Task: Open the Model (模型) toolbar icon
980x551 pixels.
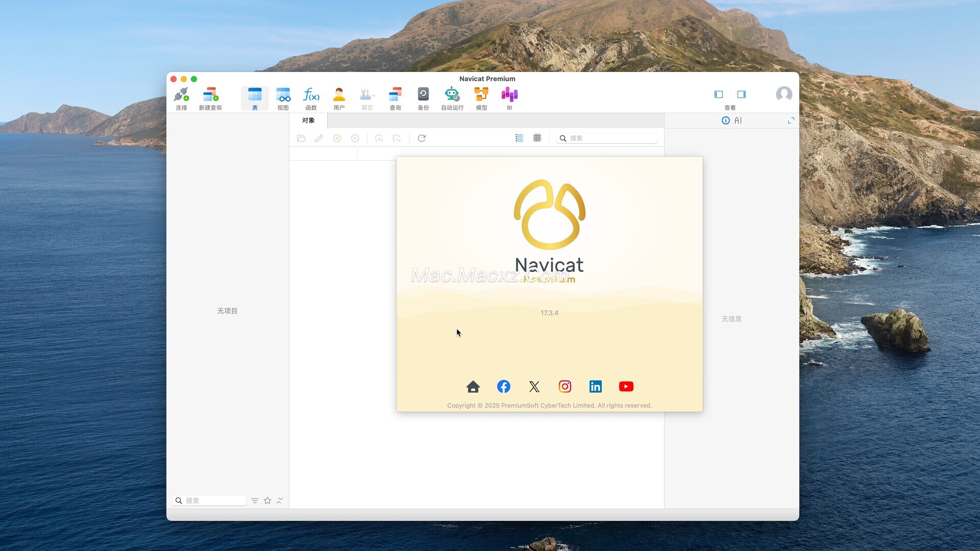Action: pyautogui.click(x=481, y=95)
